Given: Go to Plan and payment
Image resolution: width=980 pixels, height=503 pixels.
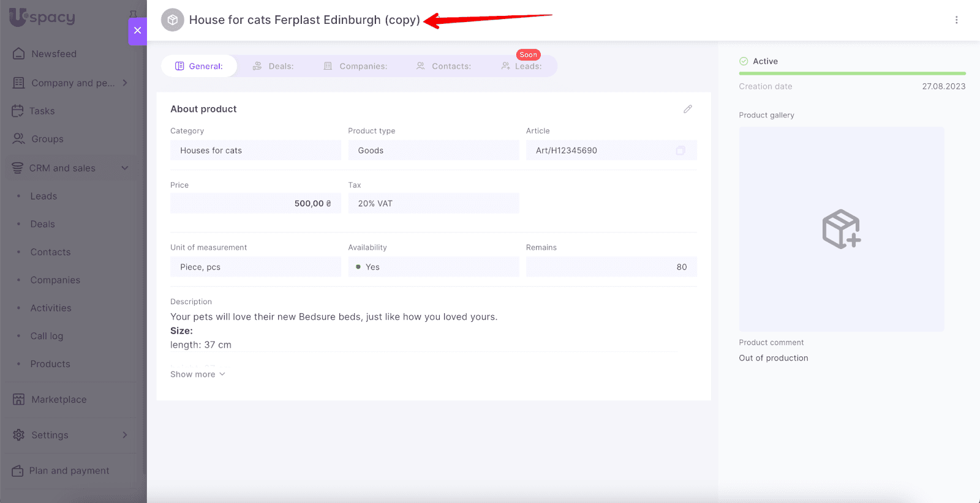Looking at the screenshot, I should click(x=69, y=471).
